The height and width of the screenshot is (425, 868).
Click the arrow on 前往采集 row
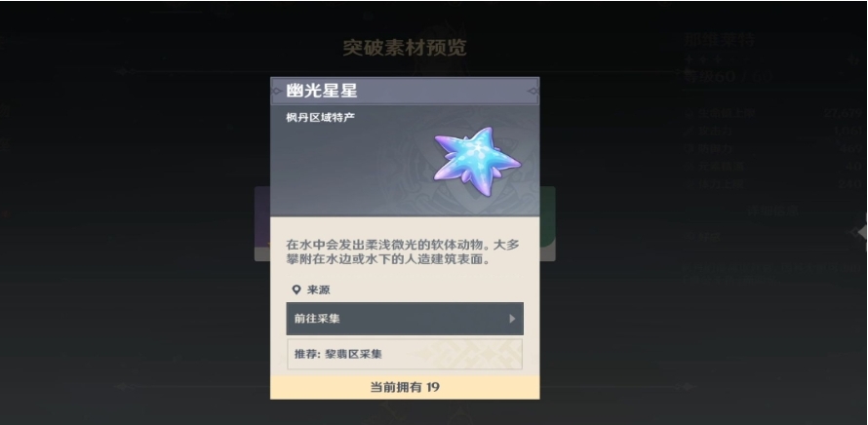(512, 319)
